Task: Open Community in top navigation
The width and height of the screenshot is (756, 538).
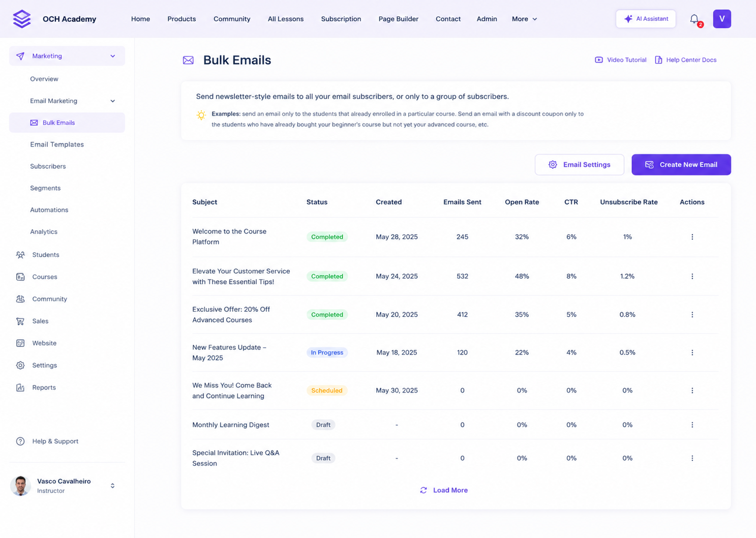Action: point(232,19)
